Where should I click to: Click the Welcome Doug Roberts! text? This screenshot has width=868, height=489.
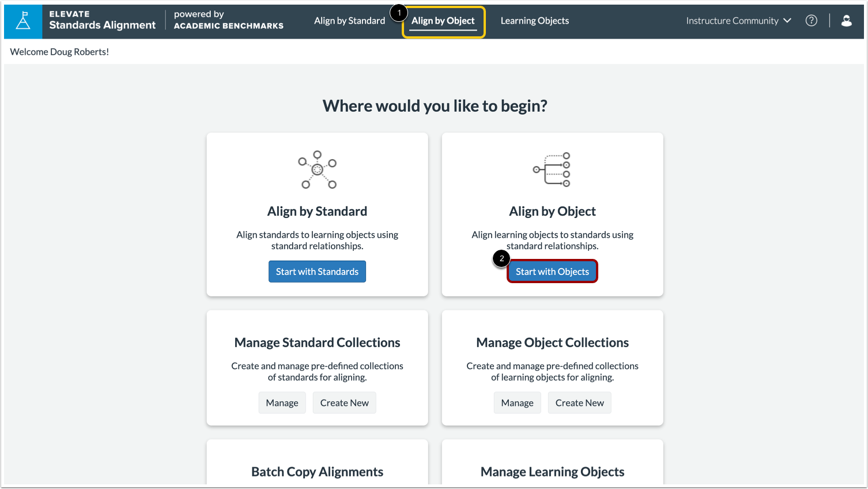59,52
